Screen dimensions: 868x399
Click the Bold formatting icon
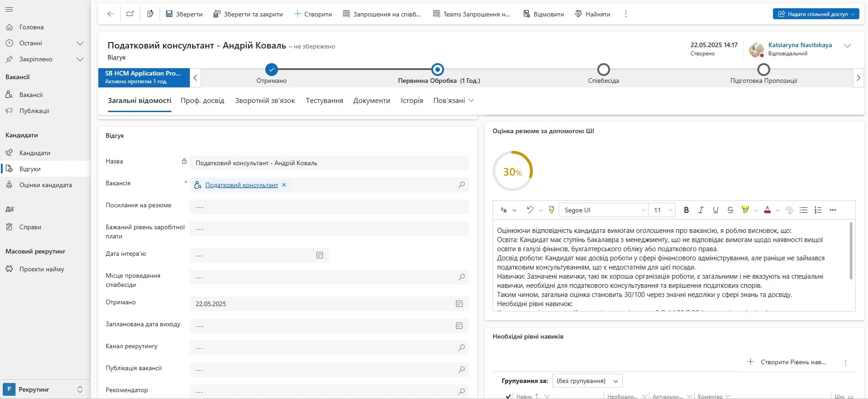click(x=686, y=210)
